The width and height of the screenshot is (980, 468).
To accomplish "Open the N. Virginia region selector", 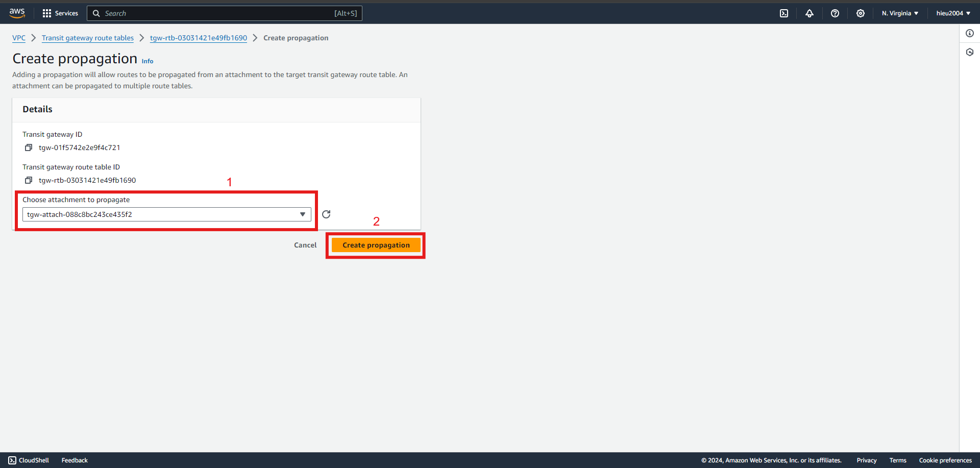I will [900, 13].
